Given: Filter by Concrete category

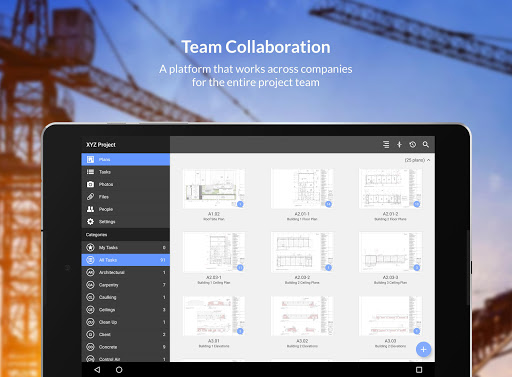Looking at the screenshot, I should 126,347.
